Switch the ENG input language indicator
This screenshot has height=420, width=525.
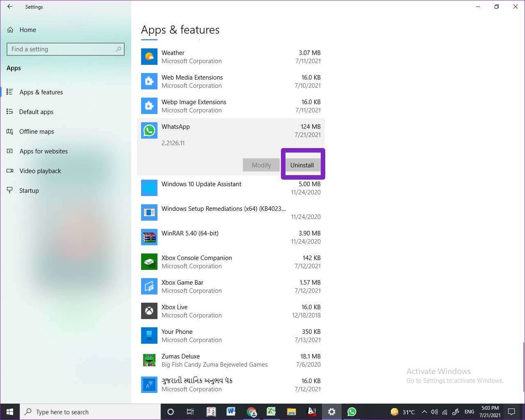pos(469,412)
